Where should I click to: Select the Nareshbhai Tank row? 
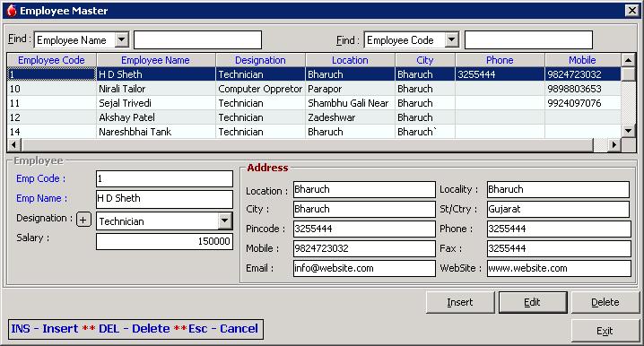coord(314,132)
